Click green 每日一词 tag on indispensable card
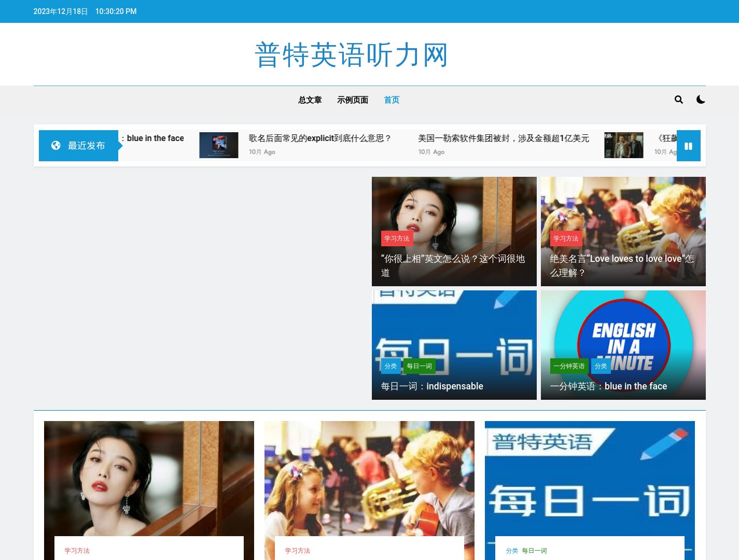The width and height of the screenshot is (739, 560). coord(419,366)
